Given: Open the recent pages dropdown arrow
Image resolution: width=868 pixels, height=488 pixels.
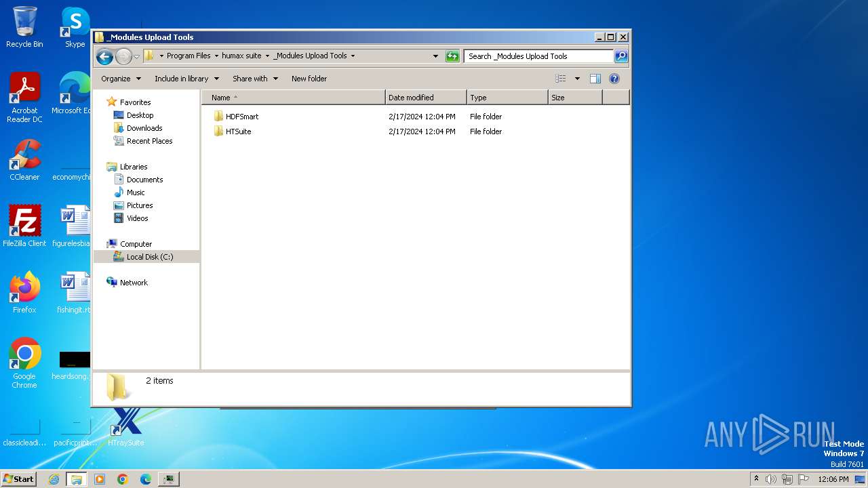Looking at the screenshot, I should (x=137, y=56).
